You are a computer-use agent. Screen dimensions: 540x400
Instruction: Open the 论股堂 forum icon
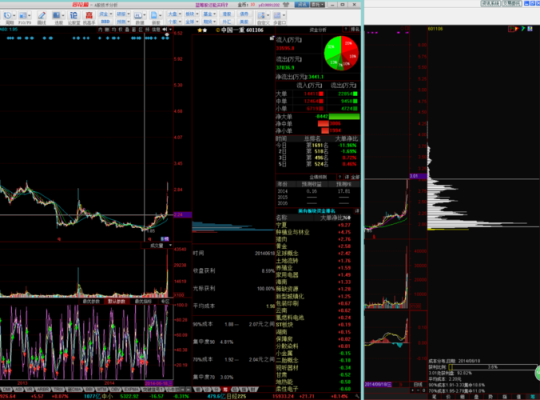(x=74, y=16)
